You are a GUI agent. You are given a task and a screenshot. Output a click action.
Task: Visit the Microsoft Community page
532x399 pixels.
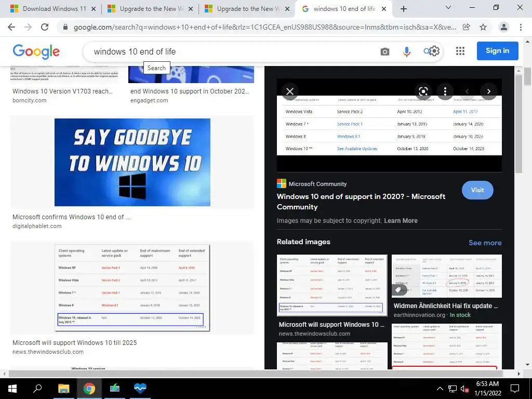[x=477, y=190]
